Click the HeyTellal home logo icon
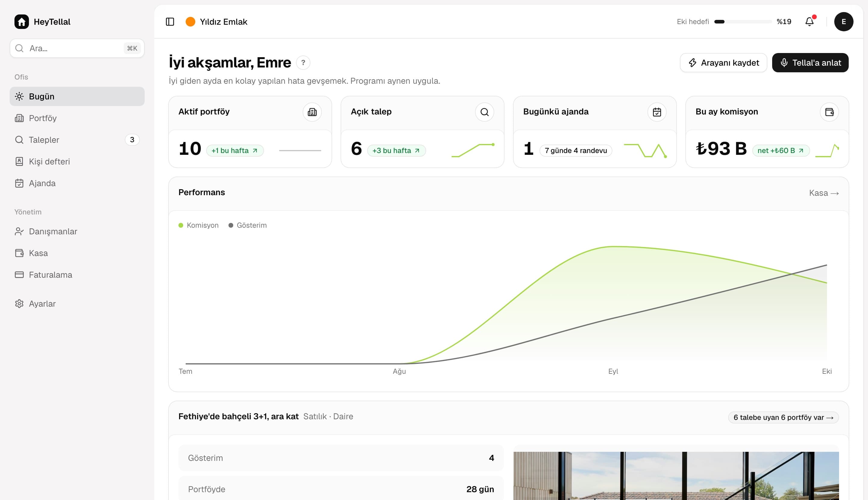The width and height of the screenshot is (868, 500). (22, 22)
